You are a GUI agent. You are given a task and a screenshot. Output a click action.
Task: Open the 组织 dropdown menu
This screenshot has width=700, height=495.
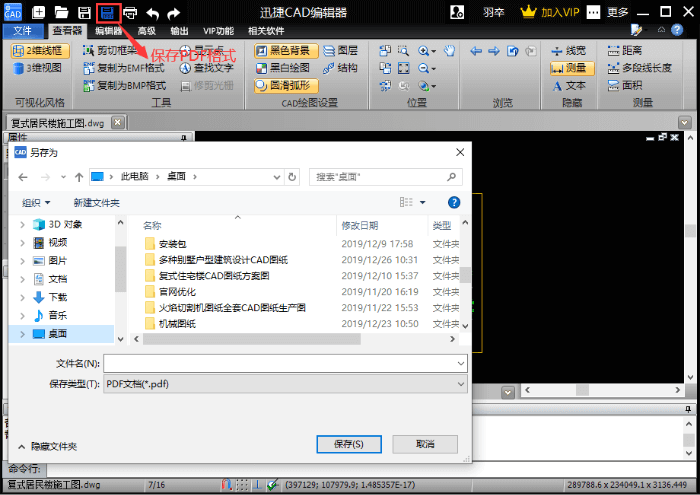point(36,203)
